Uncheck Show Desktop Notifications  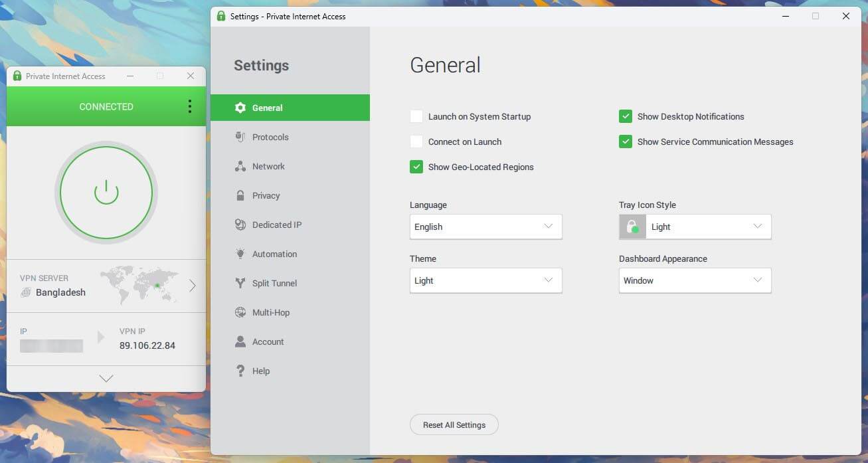pos(626,116)
